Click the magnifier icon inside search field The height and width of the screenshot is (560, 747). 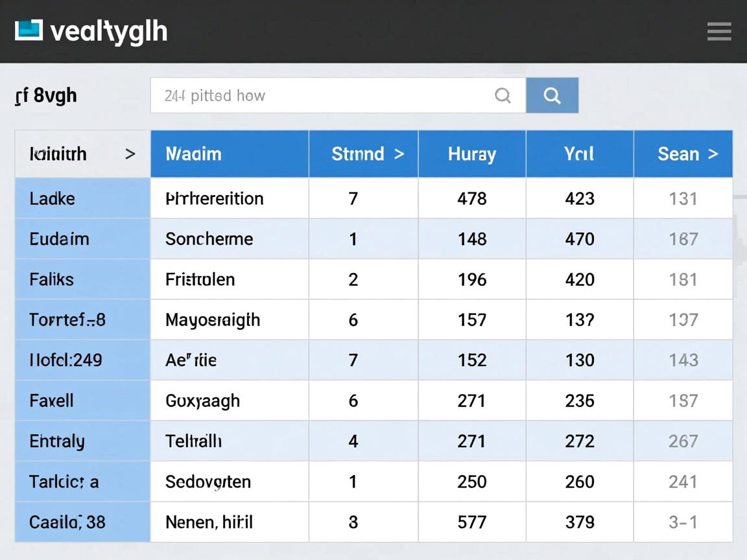503,96
